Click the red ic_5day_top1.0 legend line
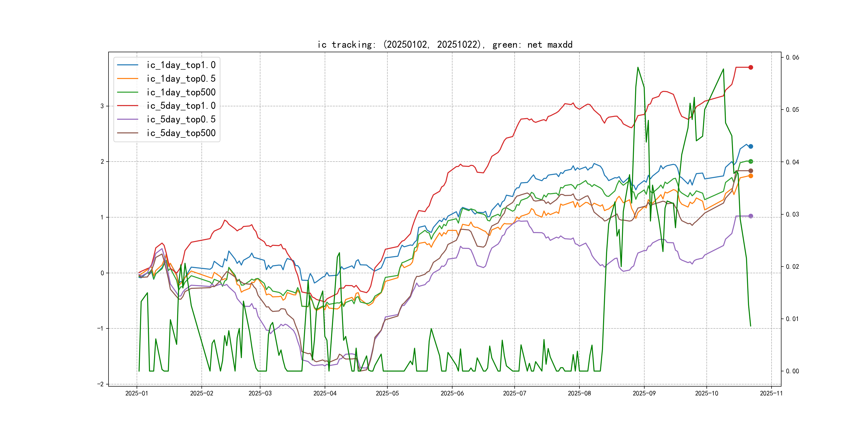Screen dimensions: 868x434 pos(127,106)
